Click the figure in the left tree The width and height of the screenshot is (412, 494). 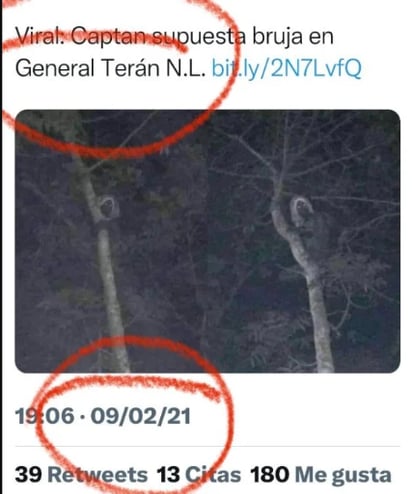click(108, 207)
